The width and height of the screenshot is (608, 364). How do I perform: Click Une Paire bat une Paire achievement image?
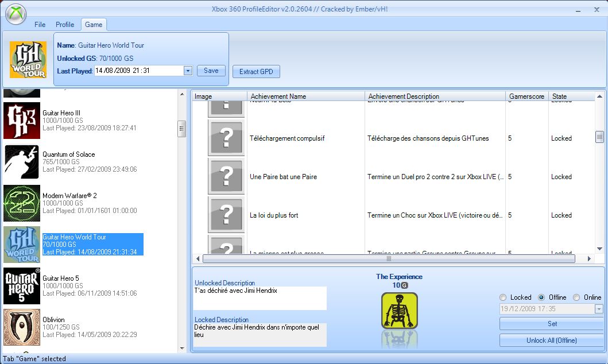pos(226,176)
